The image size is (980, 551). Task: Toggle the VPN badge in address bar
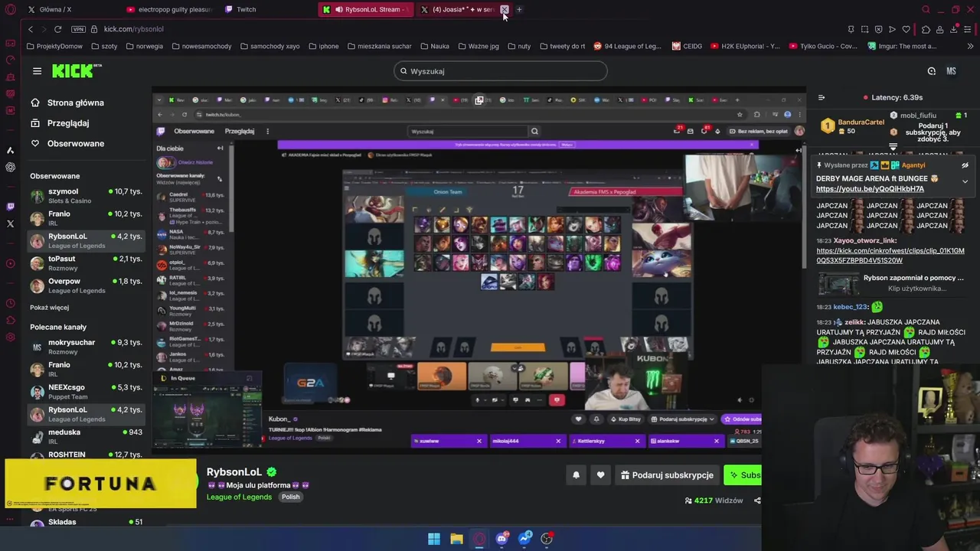78,29
